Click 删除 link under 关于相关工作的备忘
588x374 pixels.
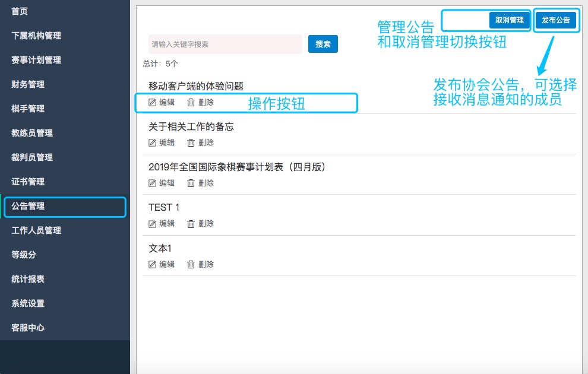click(206, 143)
